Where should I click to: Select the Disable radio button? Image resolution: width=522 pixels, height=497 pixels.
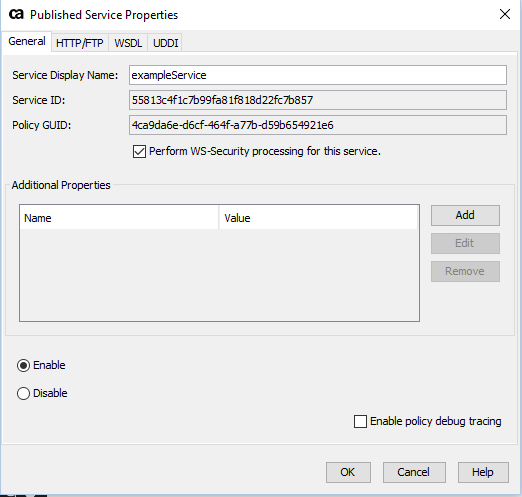[x=23, y=393]
